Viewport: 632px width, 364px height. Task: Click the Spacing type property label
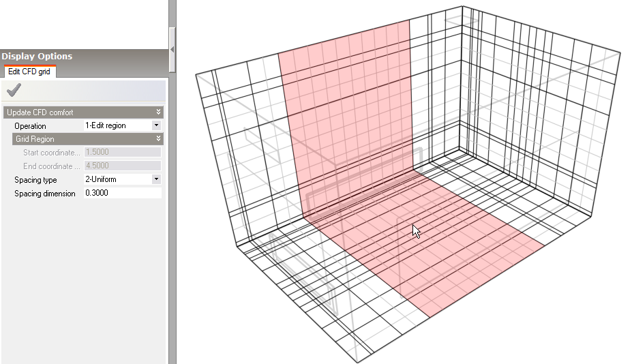35,180
